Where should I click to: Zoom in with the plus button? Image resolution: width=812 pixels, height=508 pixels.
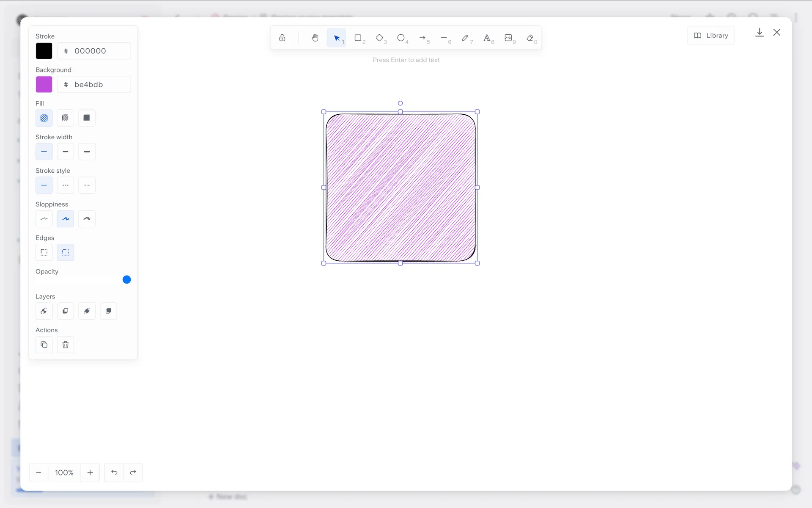click(x=90, y=472)
